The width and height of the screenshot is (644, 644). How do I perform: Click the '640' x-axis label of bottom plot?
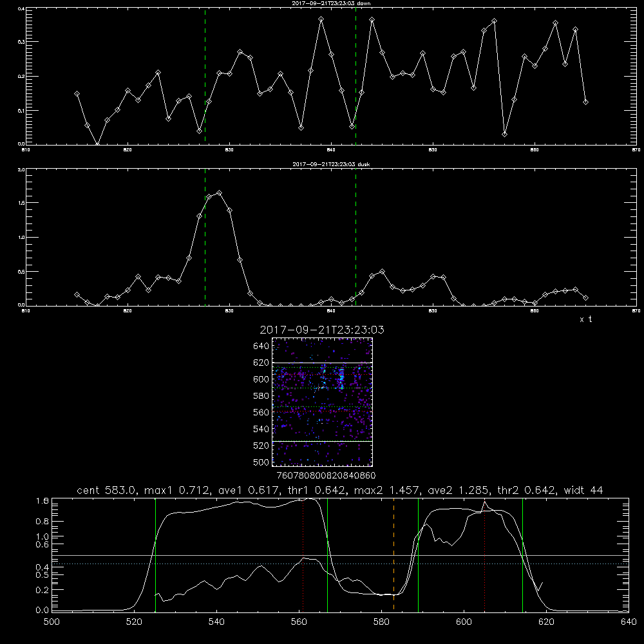(x=629, y=622)
